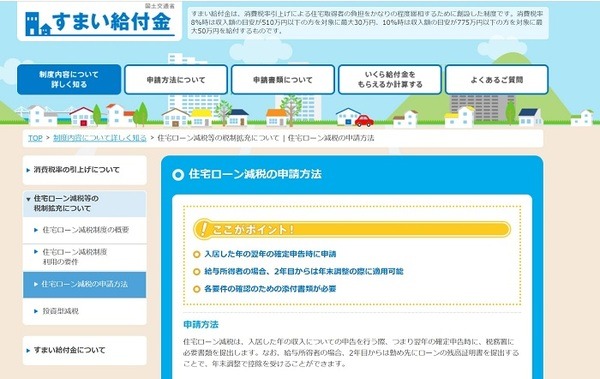This screenshot has width=600, height=379.
Task: Click the site description text box in header
Action: coord(368,23)
